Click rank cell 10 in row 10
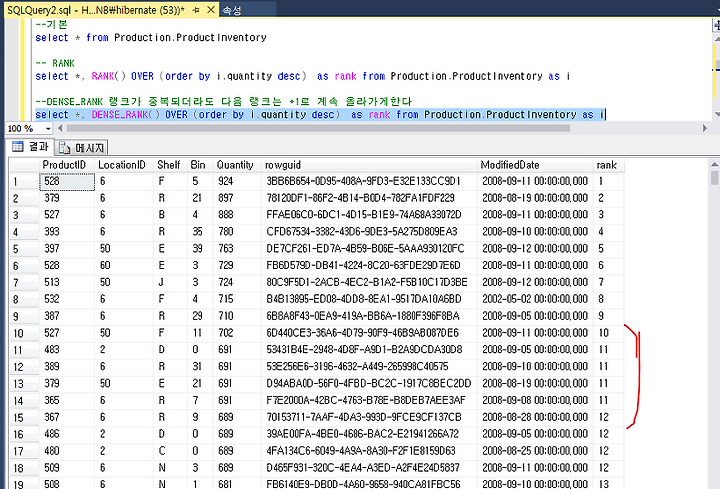 click(x=608, y=333)
